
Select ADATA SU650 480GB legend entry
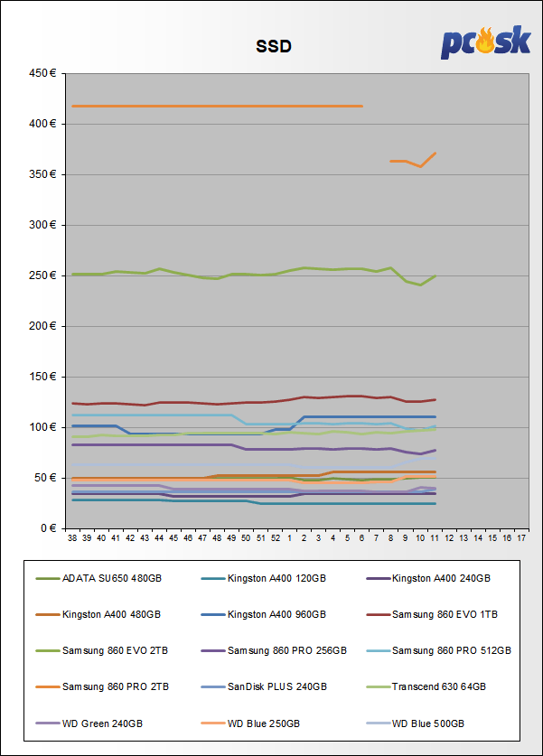point(98,578)
